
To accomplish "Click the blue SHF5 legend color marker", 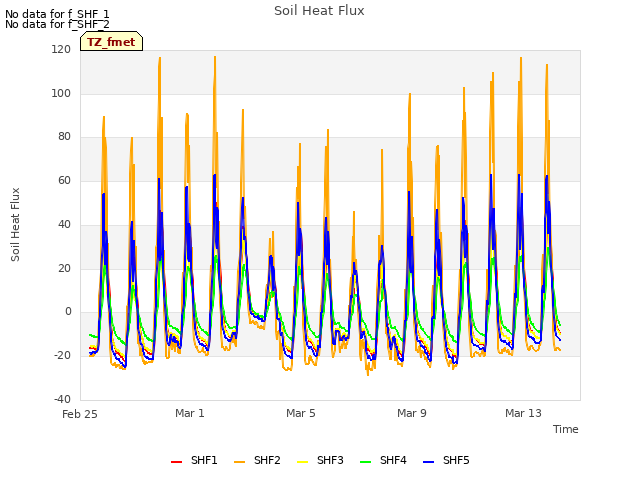I will point(429,462).
